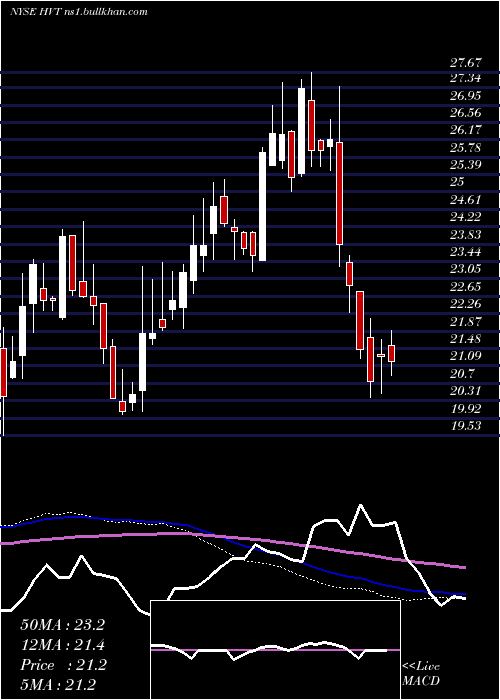Image resolution: width=500 pixels, height=700 pixels.
Task: Click the 27.67 price axis label
Action: coord(466,62)
